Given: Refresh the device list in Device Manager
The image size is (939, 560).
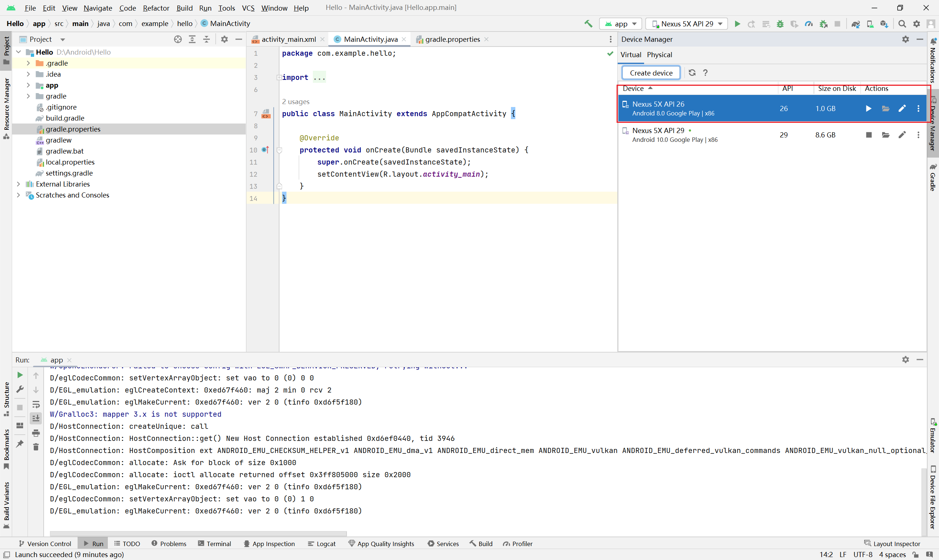Looking at the screenshot, I should tap(692, 73).
